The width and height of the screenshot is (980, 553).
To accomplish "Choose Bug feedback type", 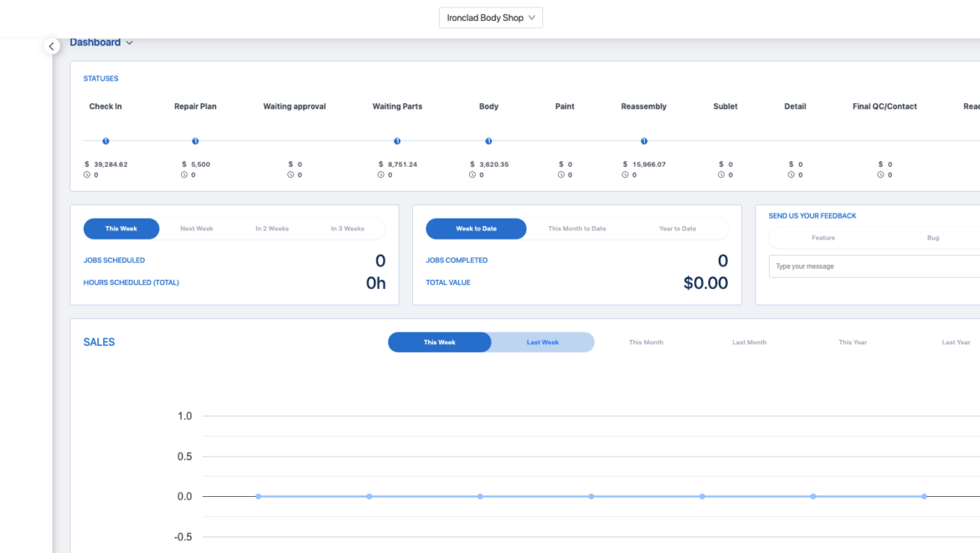I will tap(932, 238).
